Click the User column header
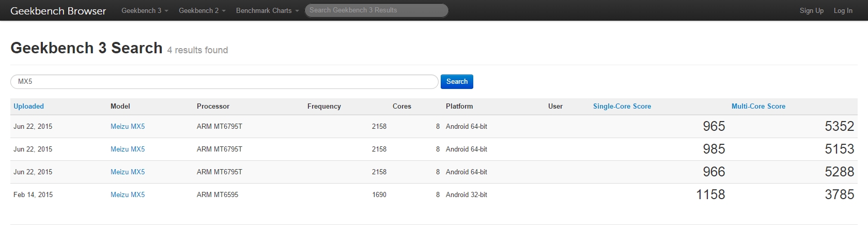The image size is (868, 225). [555, 106]
